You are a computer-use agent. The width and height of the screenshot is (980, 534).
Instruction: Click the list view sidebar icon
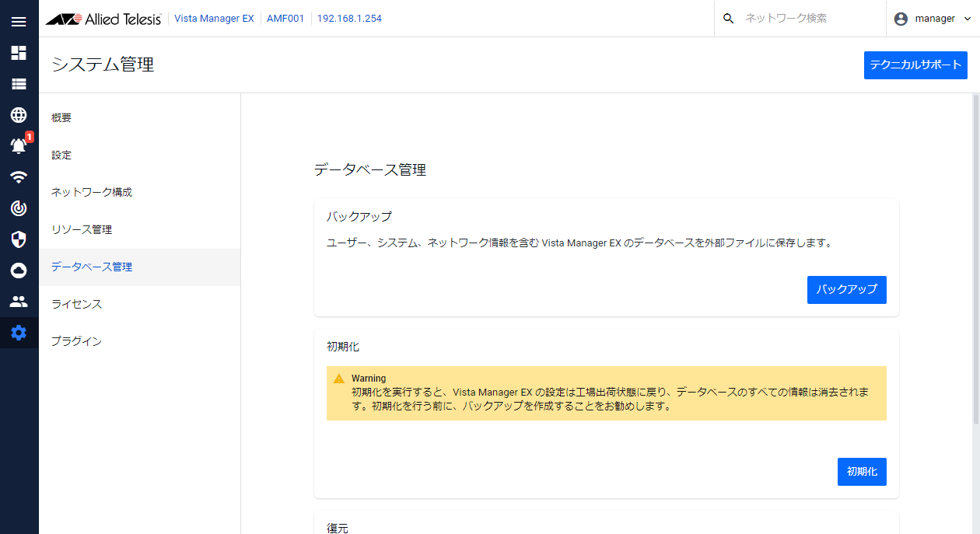[x=19, y=84]
